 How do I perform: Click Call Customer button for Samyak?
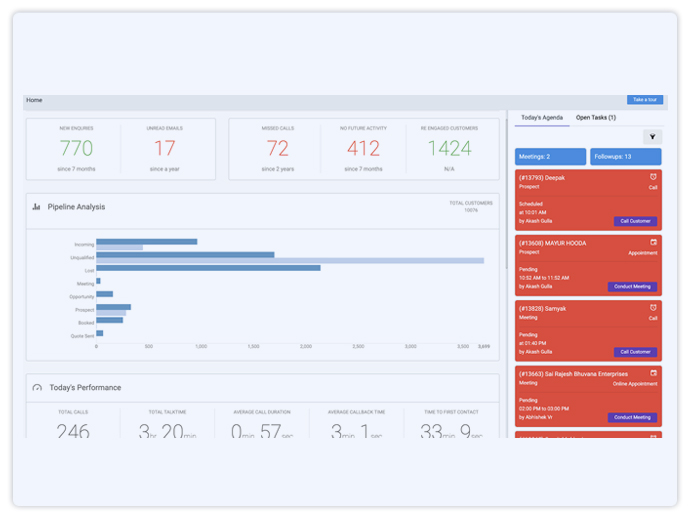coord(635,352)
